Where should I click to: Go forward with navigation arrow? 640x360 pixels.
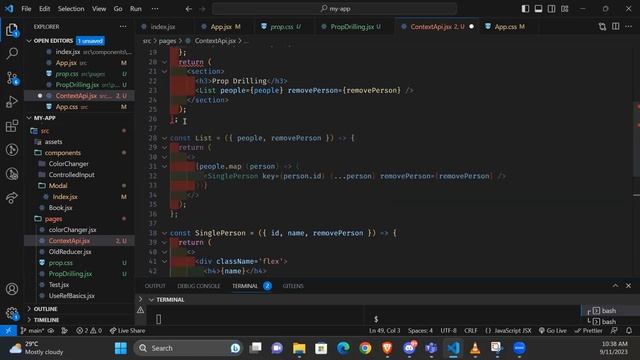[x=202, y=9]
